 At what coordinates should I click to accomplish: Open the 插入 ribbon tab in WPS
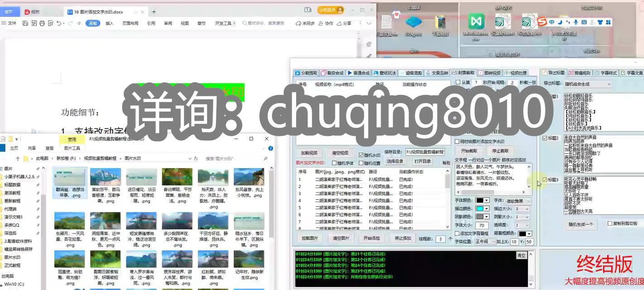[110, 23]
